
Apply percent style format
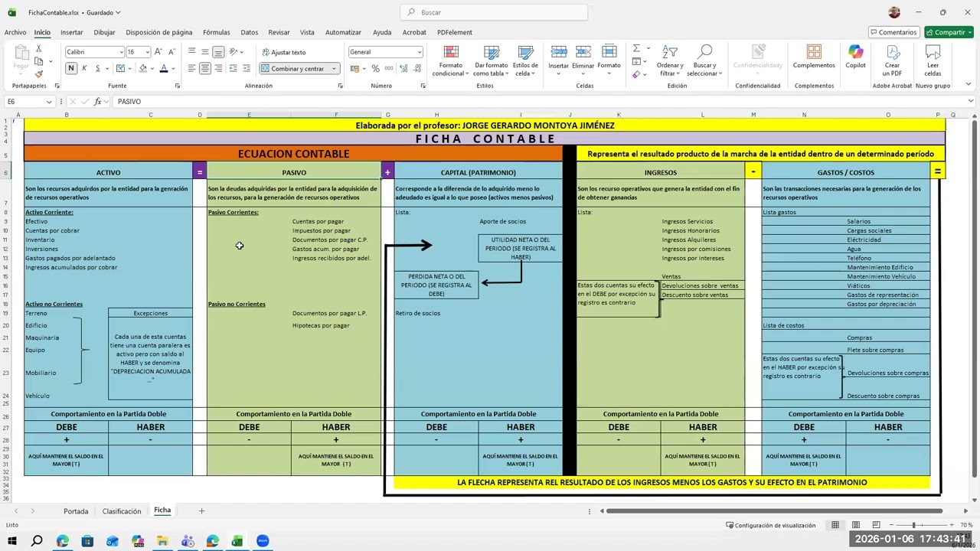(x=375, y=68)
